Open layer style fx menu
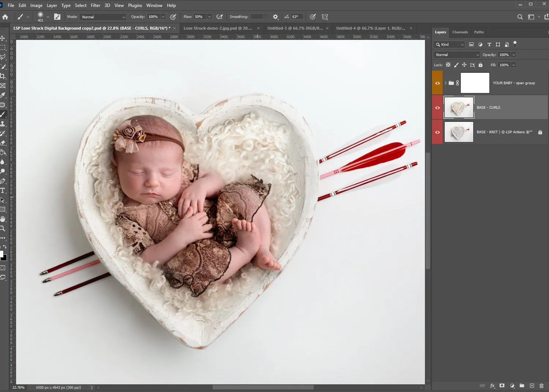The width and height of the screenshot is (549, 392). [492, 385]
